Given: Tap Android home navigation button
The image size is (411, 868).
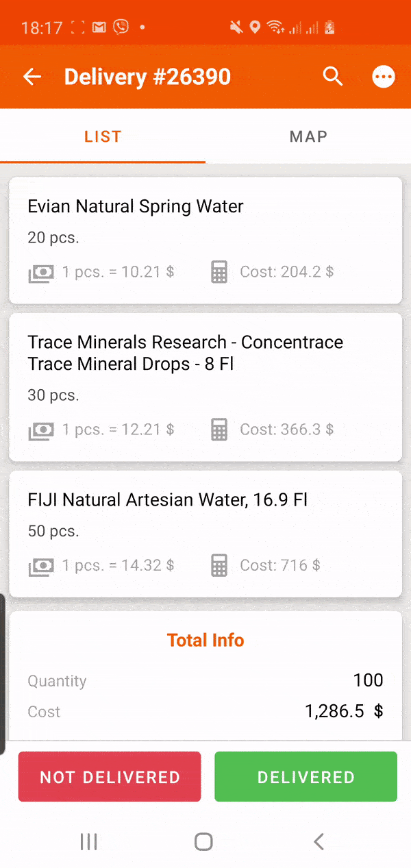Looking at the screenshot, I should pos(203,841).
